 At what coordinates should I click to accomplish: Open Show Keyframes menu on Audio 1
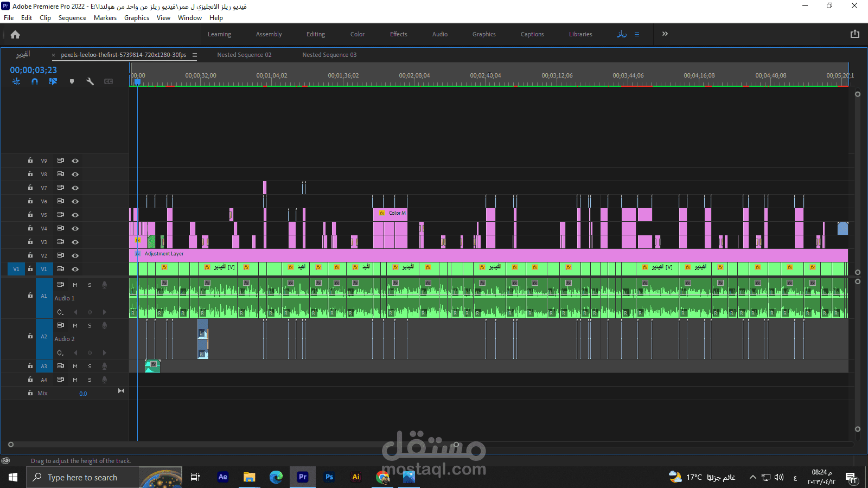[60, 312]
